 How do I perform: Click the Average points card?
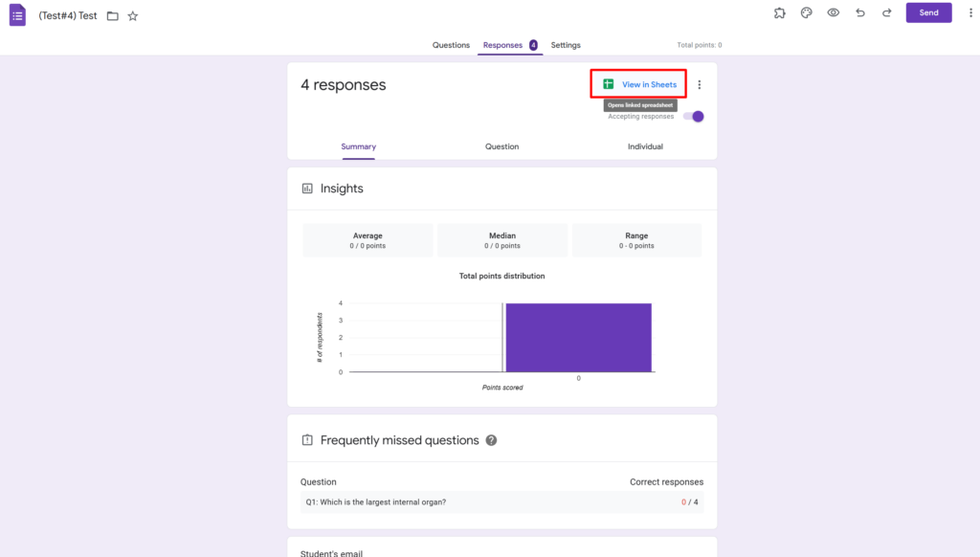pyautogui.click(x=367, y=240)
